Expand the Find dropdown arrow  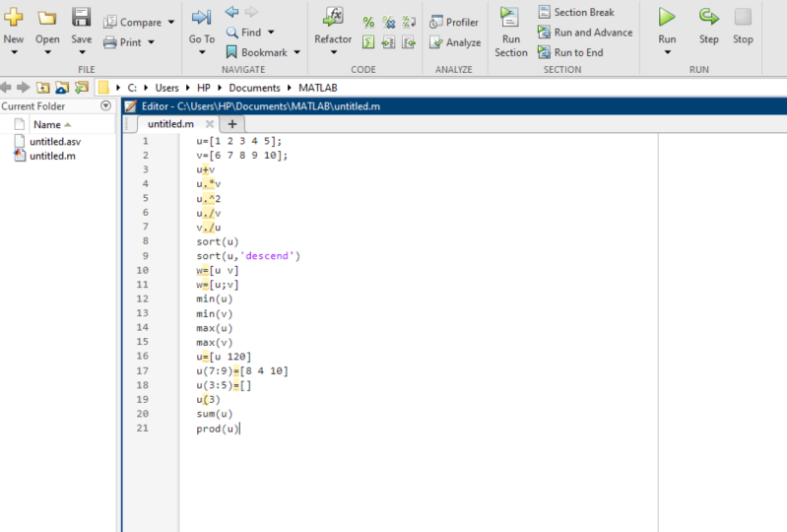271,33
